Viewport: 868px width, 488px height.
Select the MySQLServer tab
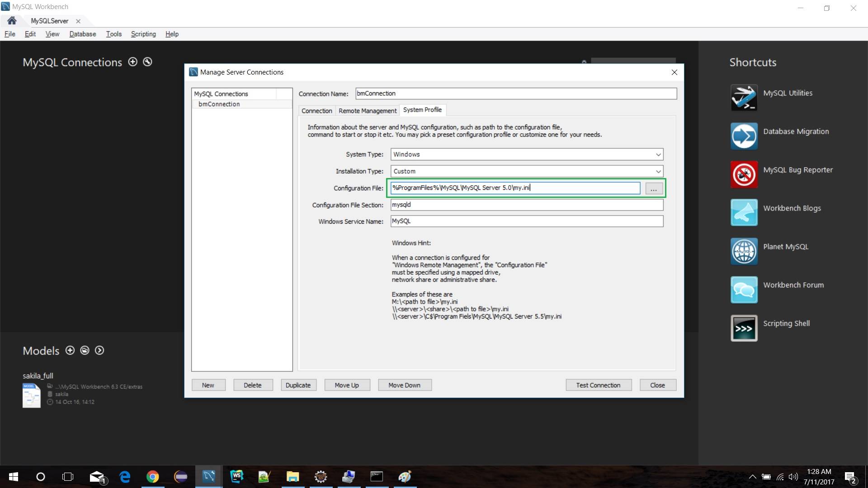coord(49,21)
